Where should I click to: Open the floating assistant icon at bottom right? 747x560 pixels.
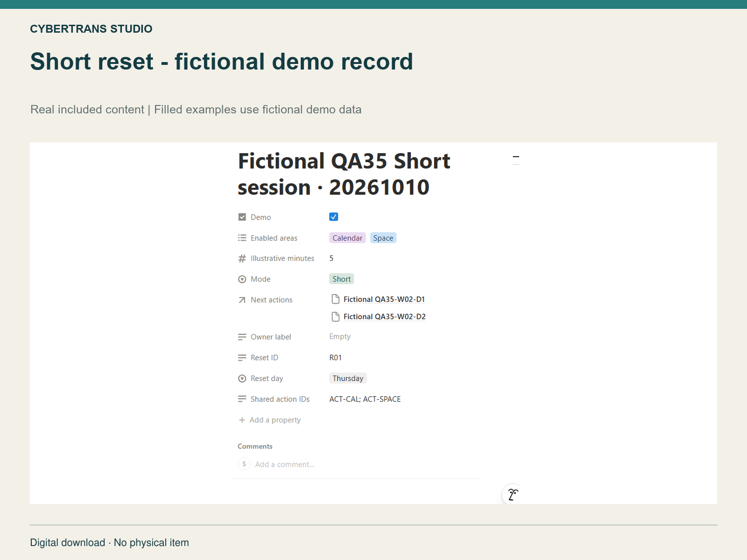pyautogui.click(x=512, y=494)
